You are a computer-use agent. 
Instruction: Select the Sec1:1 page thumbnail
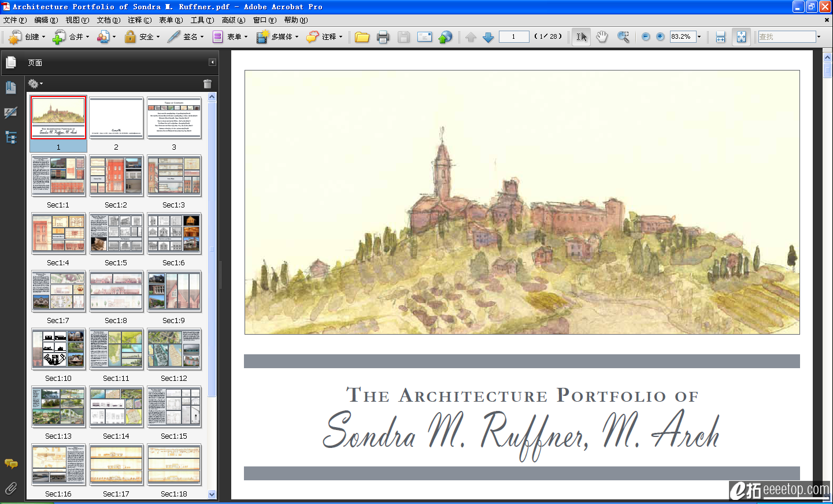[x=58, y=176]
